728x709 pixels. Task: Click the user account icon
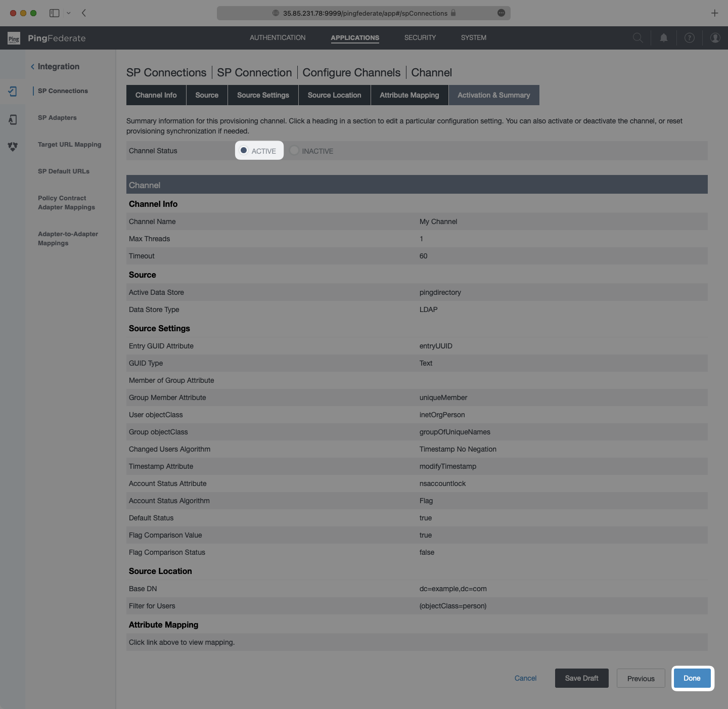point(715,37)
